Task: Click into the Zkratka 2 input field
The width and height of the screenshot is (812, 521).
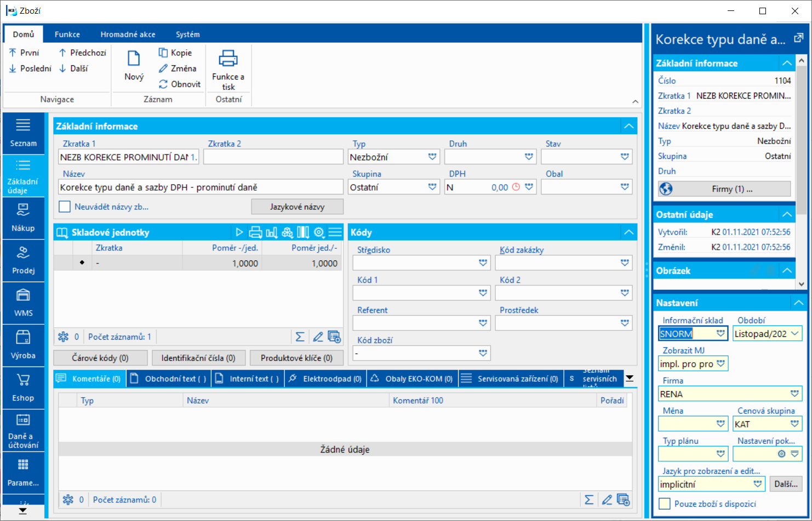Action: tap(273, 157)
